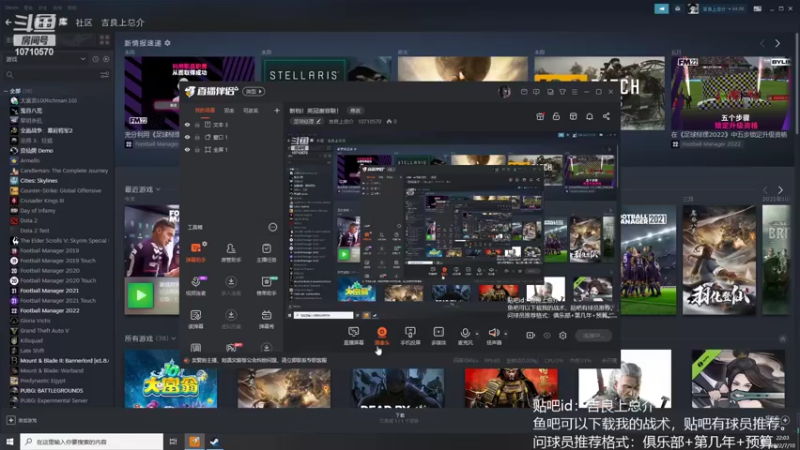Click the Windows taskbar search box

(x=92, y=441)
